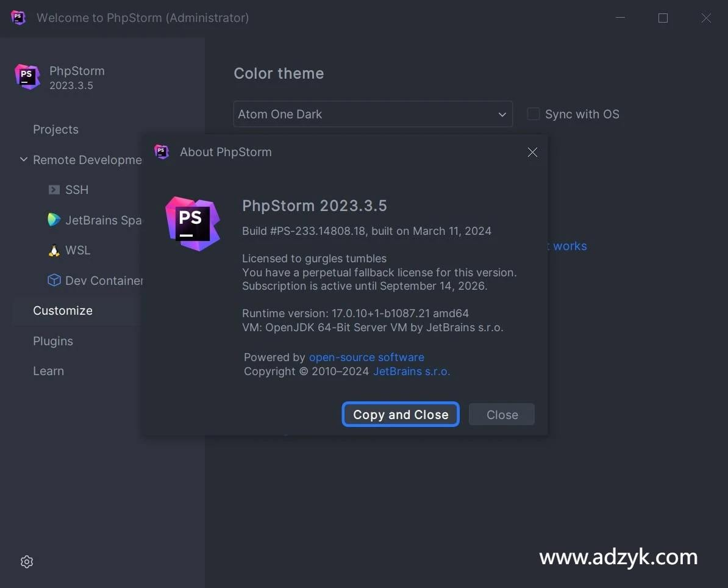This screenshot has width=728, height=588.
Task: Click the small PhpStorm icon in About dialog title
Action: tap(162, 152)
